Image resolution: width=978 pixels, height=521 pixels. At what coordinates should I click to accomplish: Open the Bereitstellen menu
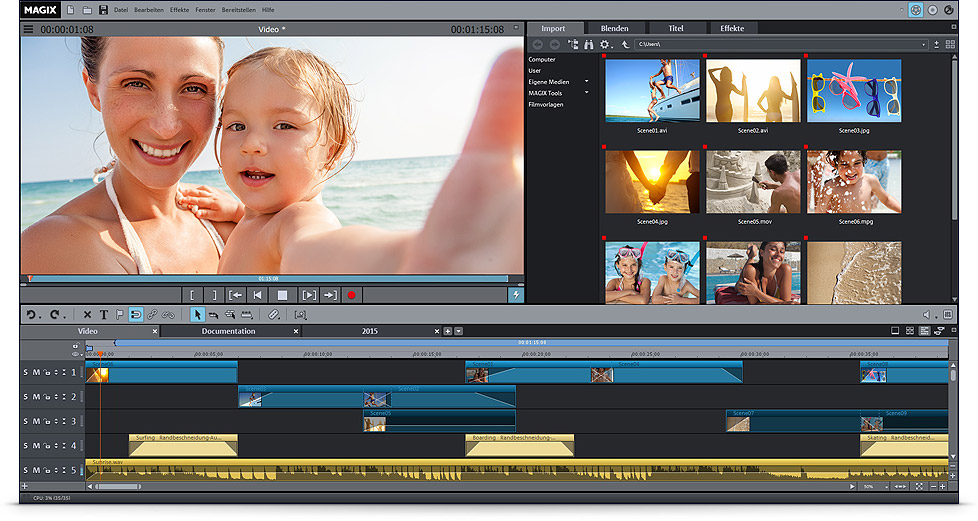(x=239, y=10)
